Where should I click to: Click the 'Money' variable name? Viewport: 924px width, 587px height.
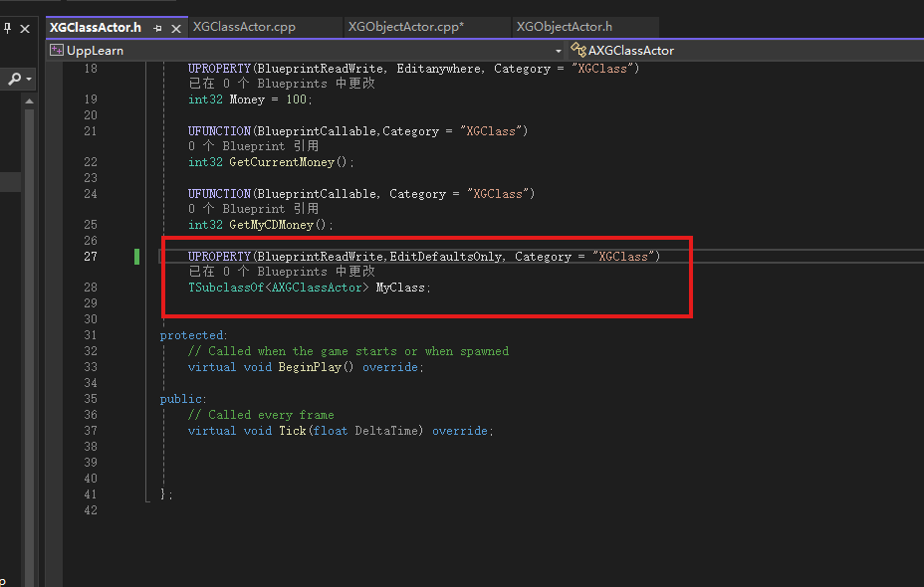tap(247, 99)
